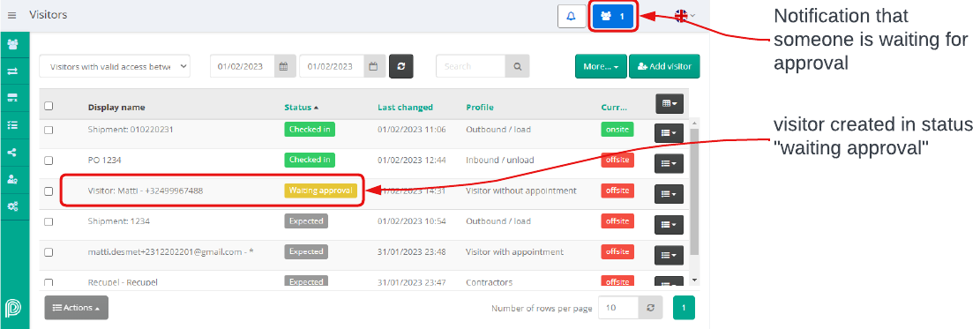The height and width of the screenshot is (329, 980).
Task: Click the 'Inbound / unload' profile cell
Action: tap(500, 161)
